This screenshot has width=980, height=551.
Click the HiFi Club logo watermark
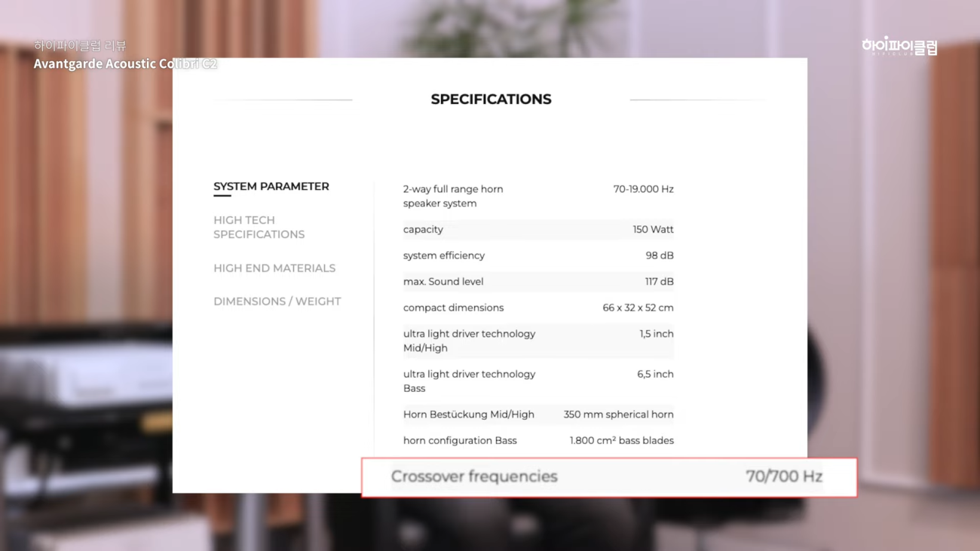click(899, 47)
